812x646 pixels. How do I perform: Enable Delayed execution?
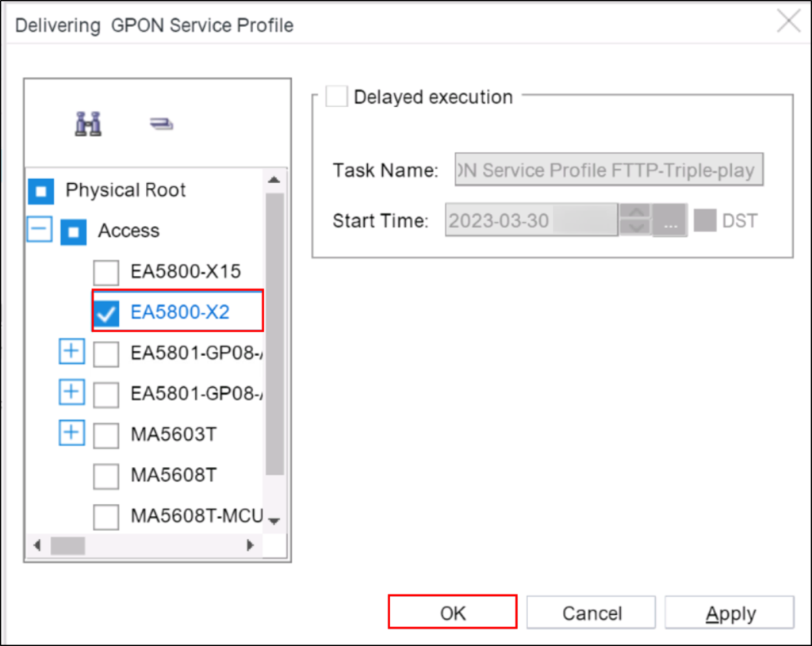click(x=336, y=96)
